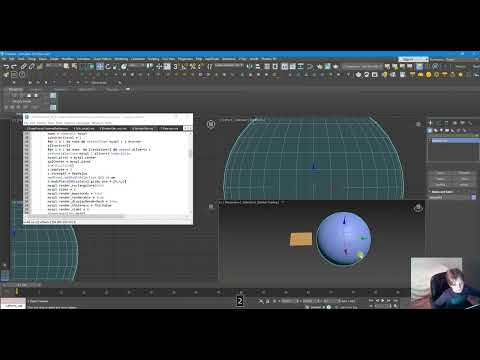Activate the Select and Rotate tool
Screen dimensions: 480x360
(108, 66)
